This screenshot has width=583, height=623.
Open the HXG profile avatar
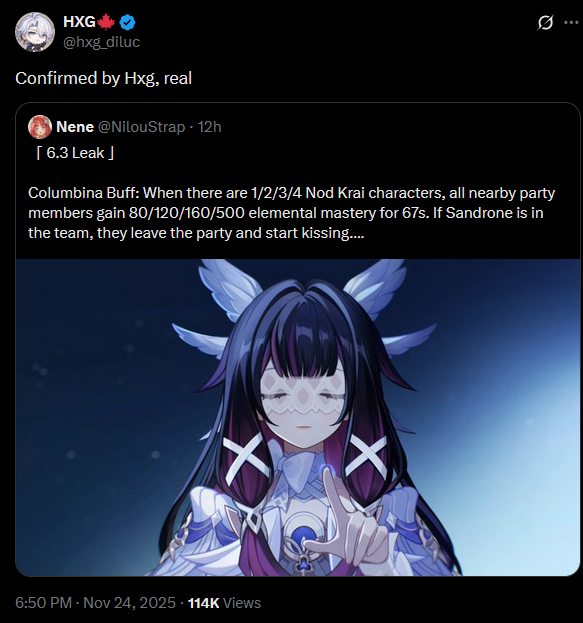pyautogui.click(x=35, y=32)
